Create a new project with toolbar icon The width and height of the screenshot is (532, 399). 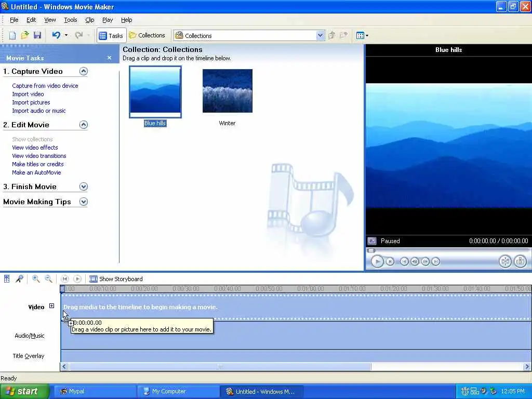tap(12, 35)
